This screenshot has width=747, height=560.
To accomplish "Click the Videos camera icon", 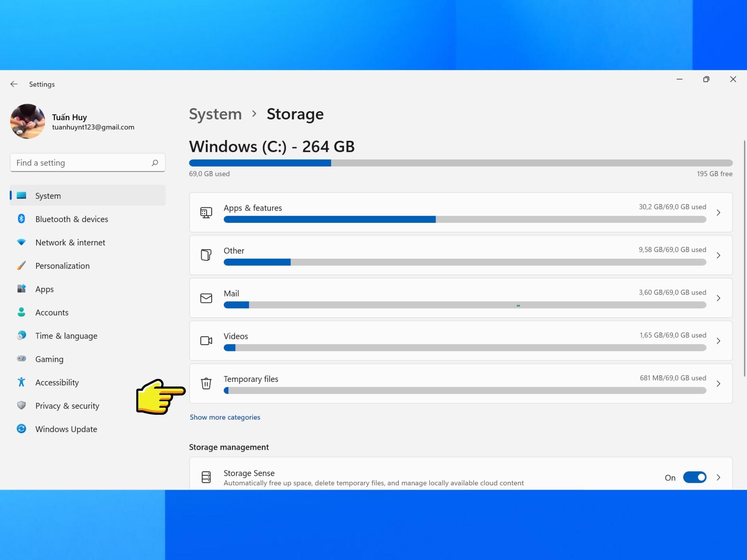I will 206,340.
